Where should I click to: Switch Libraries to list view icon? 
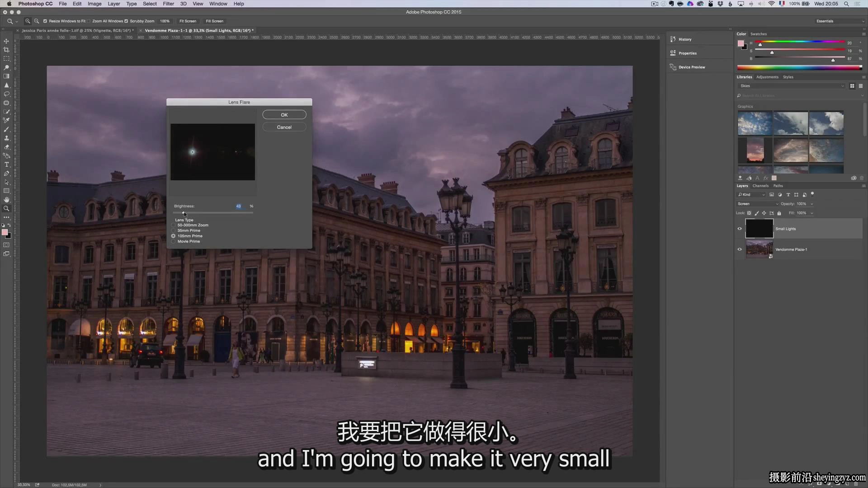[861, 86]
